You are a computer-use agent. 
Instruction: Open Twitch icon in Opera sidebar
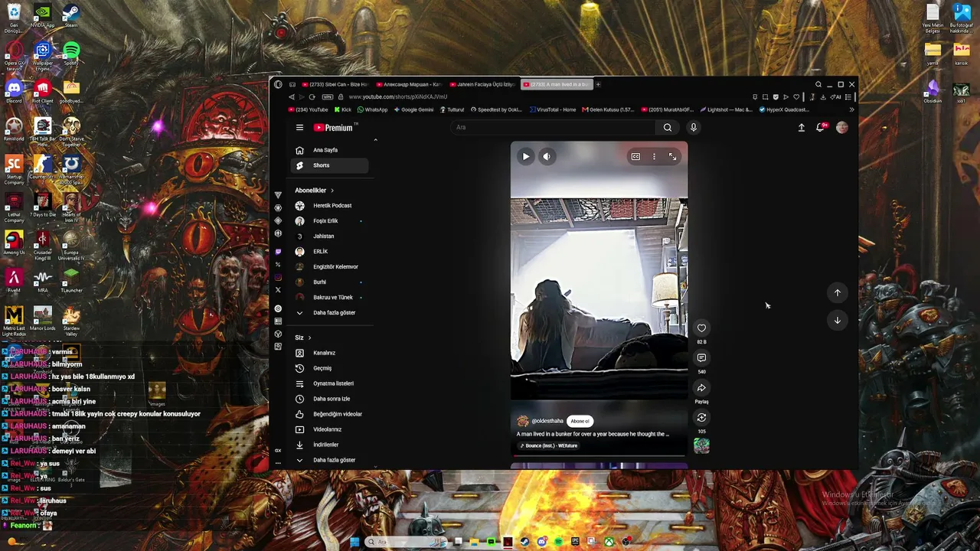pyautogui.click(x=278, y=252)
